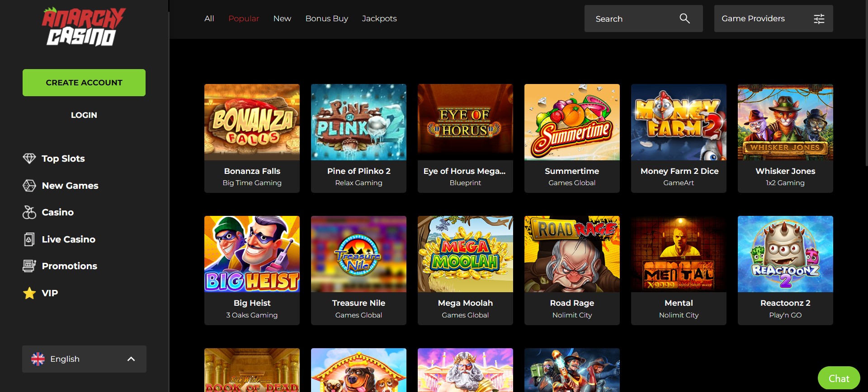
Task: Open the Chat button
Action: [x=839, y=378]
